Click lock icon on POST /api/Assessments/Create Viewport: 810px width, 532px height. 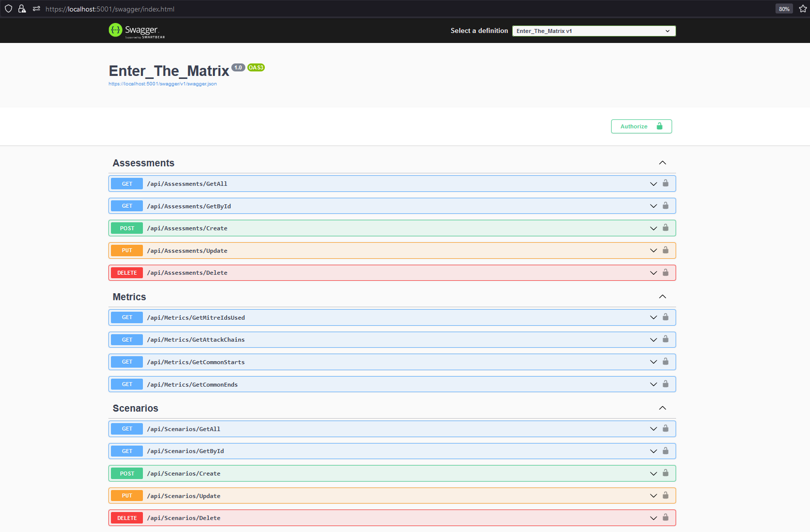coord(666,228)
